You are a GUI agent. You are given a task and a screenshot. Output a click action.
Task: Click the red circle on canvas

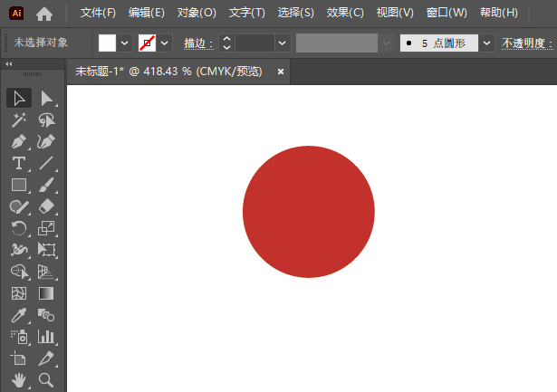pos(308,212)
